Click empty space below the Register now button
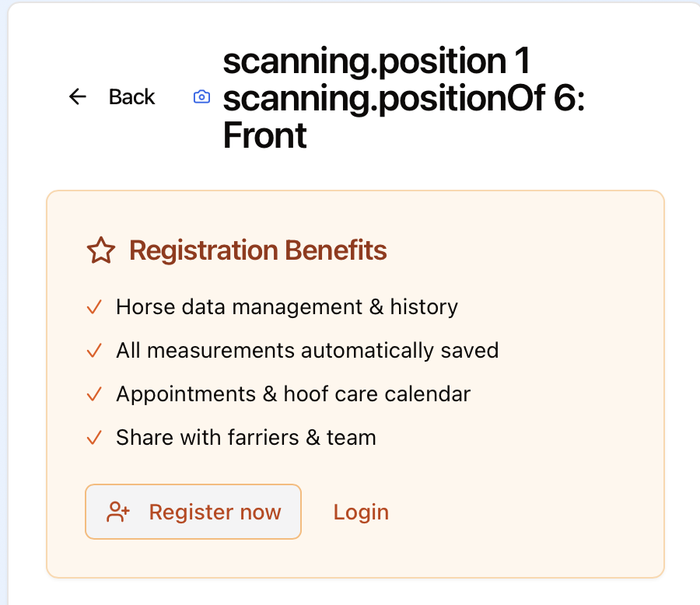 193,558
